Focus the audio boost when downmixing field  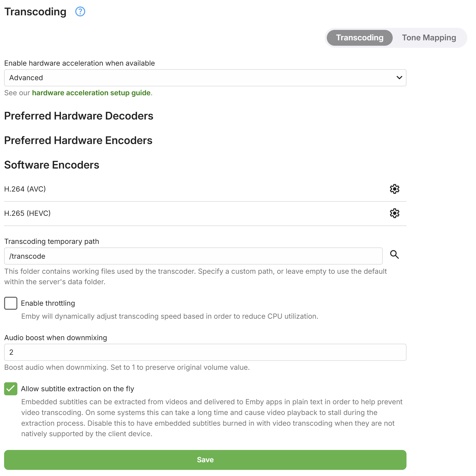[x=205, y=352]
